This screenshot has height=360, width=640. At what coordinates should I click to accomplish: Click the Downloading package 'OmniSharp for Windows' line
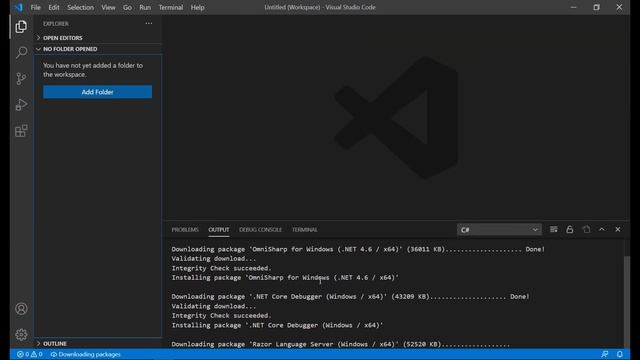click(358, 249)
